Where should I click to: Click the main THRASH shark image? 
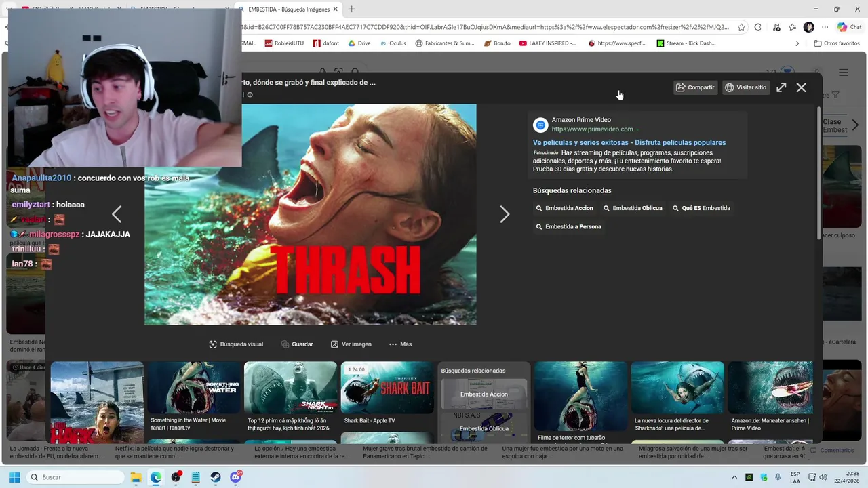311,214
